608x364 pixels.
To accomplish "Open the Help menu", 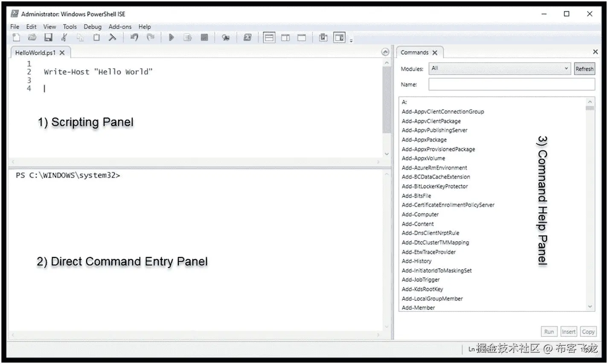I will [145, 26].
